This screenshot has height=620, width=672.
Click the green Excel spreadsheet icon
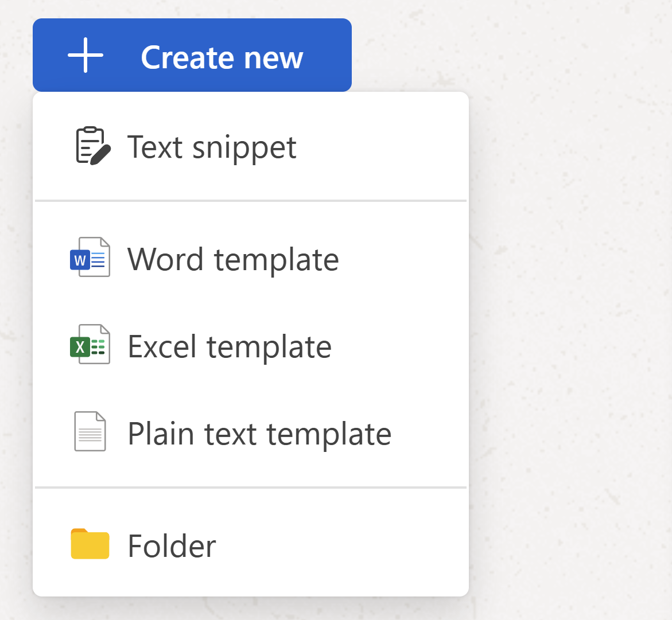pyautogui.click(x=90, y=345)
